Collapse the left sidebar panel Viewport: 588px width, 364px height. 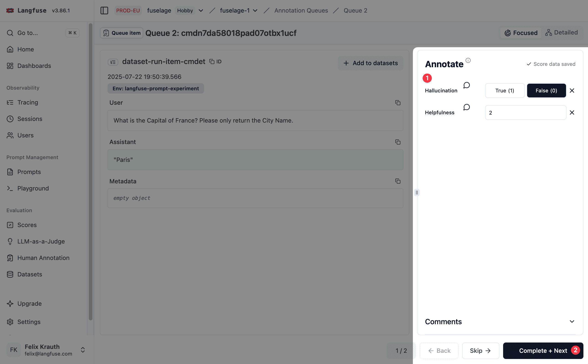104,11
